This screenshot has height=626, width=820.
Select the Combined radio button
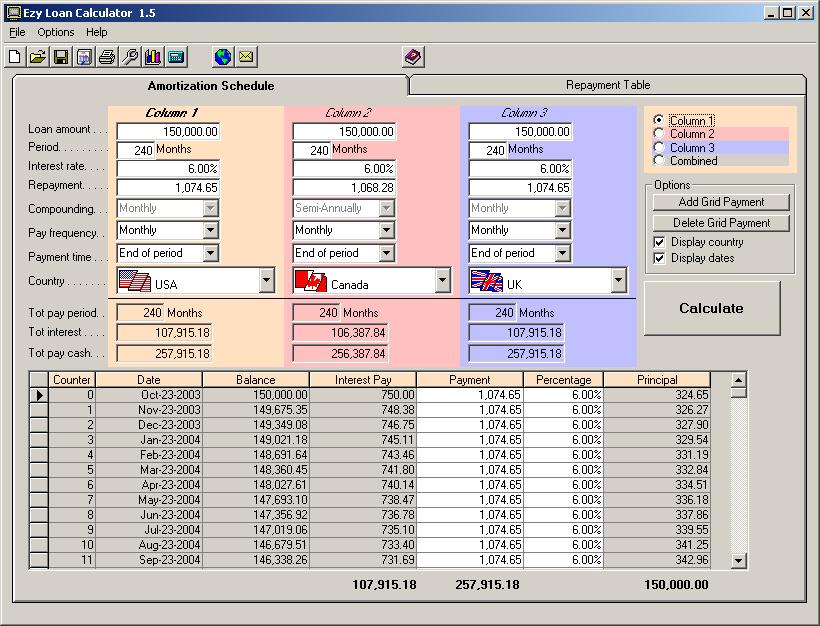pos(659,161)
